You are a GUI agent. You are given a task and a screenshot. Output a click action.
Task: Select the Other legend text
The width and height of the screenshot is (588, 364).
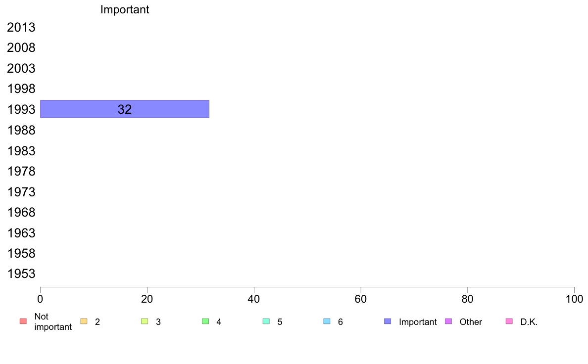[471, 321]
